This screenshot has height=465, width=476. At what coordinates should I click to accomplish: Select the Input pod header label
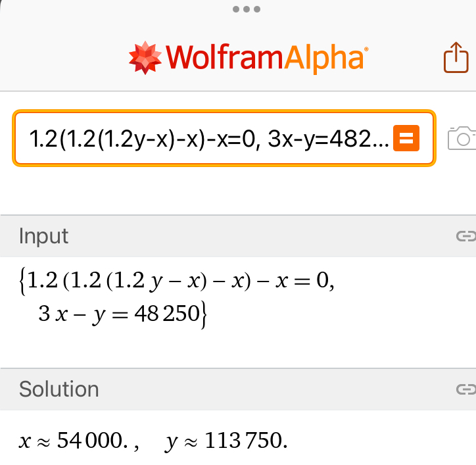(43, 236)
